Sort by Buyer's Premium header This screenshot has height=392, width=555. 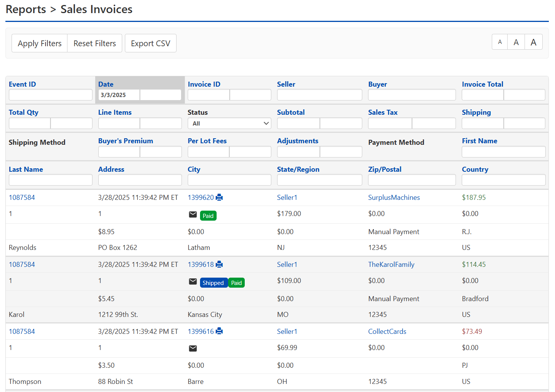[x=126, y=141]
